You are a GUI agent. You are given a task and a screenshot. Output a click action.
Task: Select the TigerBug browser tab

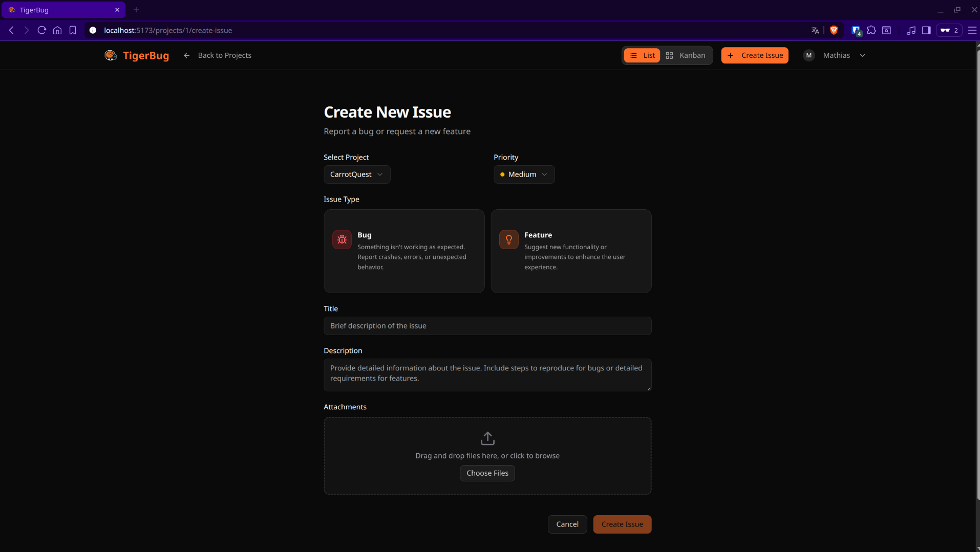coord(63,10)
